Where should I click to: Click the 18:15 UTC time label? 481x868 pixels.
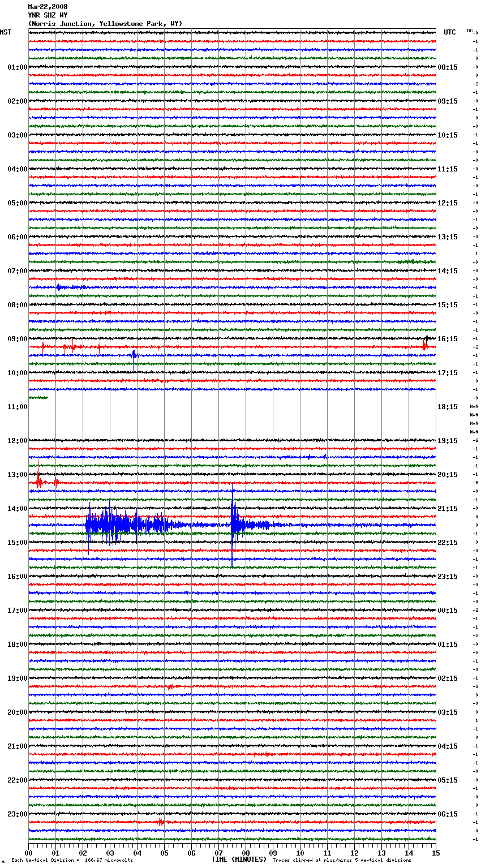click(x=448, y=407)
